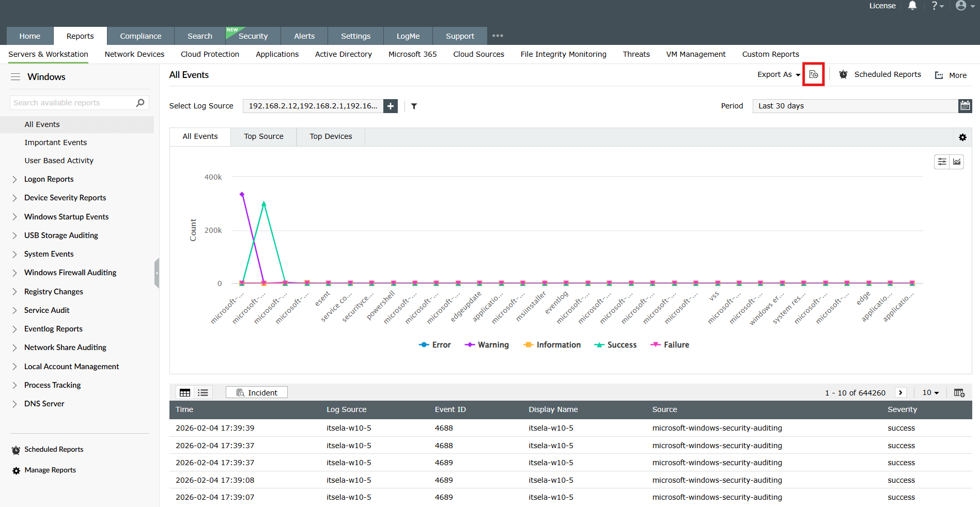Open Manage Reports link
The image size is (980, 507).
(x=50, y=470)
